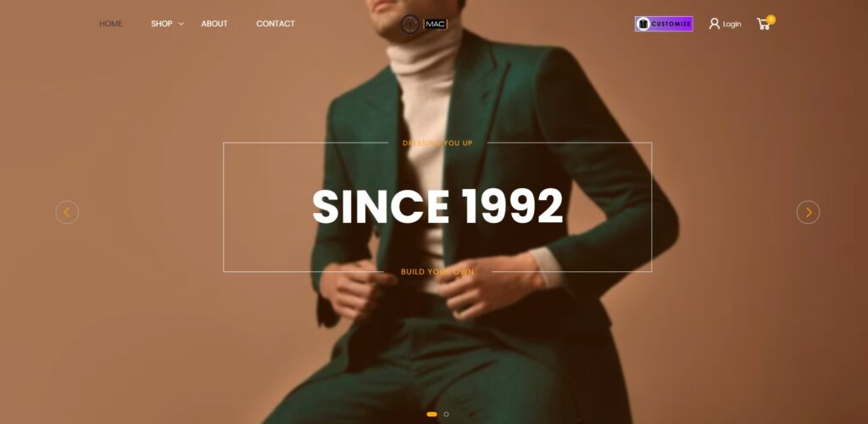Click the SINCE 1992 hero headline
Viewport: 868px width, 424px height.
click(x=437, y=206)
